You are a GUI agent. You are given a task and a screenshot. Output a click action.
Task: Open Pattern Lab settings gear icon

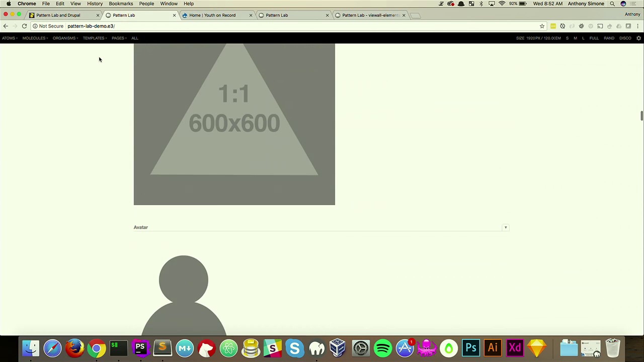[x=638, y=38]
